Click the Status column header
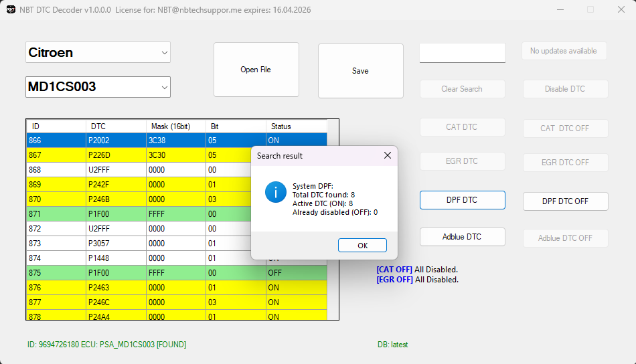This screenshot has width=636, height=364. tap(297, 126)
